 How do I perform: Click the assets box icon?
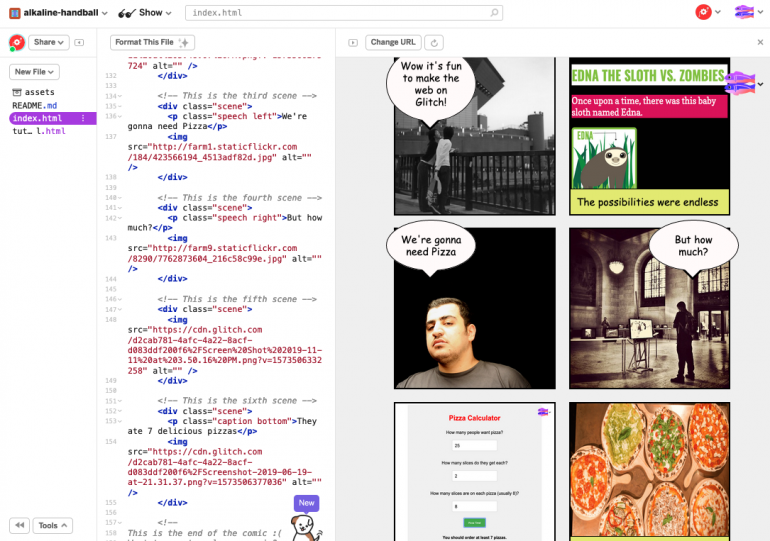17,92
